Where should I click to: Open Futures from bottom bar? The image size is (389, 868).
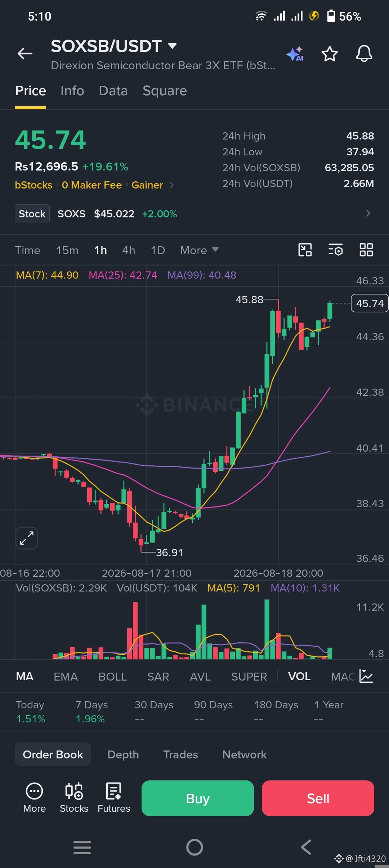(114, 798)
